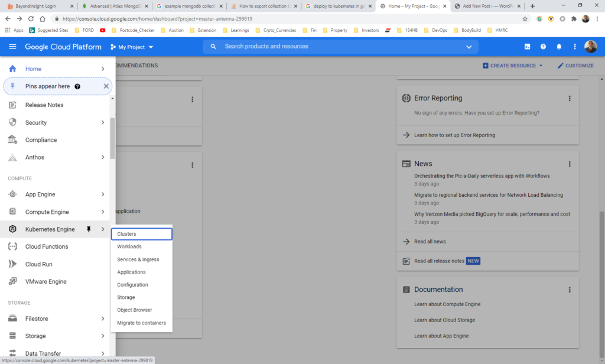This screenshot has height=364, width=605.
Task: Open the Read all news link
Action: pos(430,242)
